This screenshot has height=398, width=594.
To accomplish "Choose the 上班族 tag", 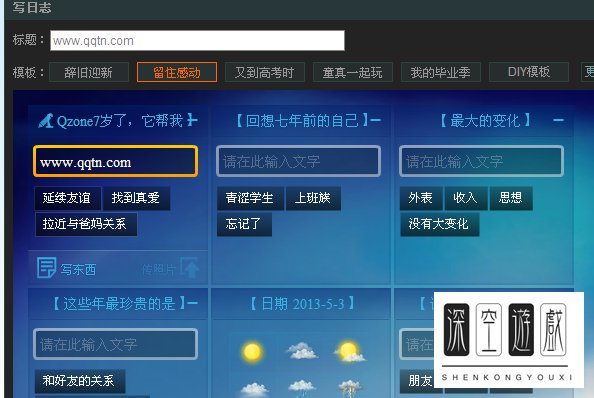I will click(313, 198).
